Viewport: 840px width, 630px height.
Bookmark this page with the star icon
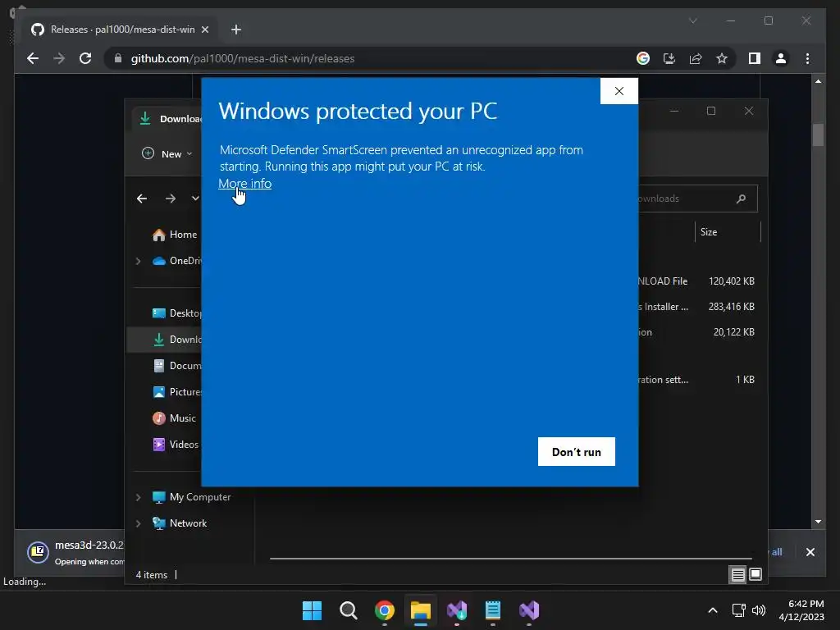722,58
